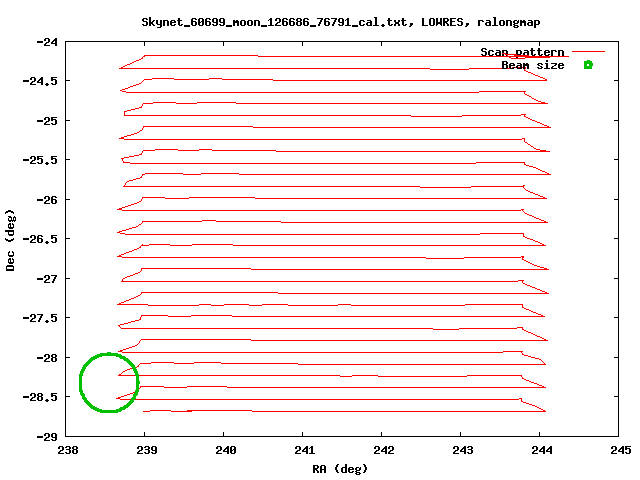This screenshot has width=640, height=480.
Task: Click the y-axis tick label -28
Action: coord(47,358)
